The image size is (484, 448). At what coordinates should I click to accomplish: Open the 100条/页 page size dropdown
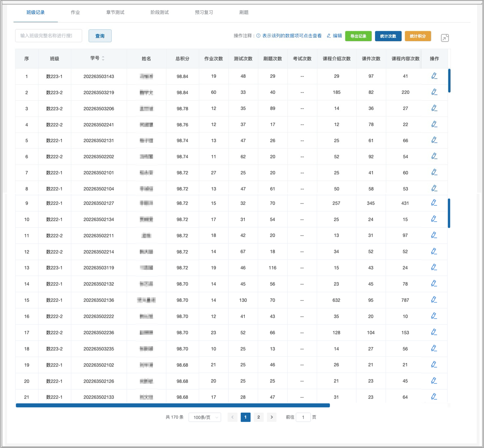(205, 417)
